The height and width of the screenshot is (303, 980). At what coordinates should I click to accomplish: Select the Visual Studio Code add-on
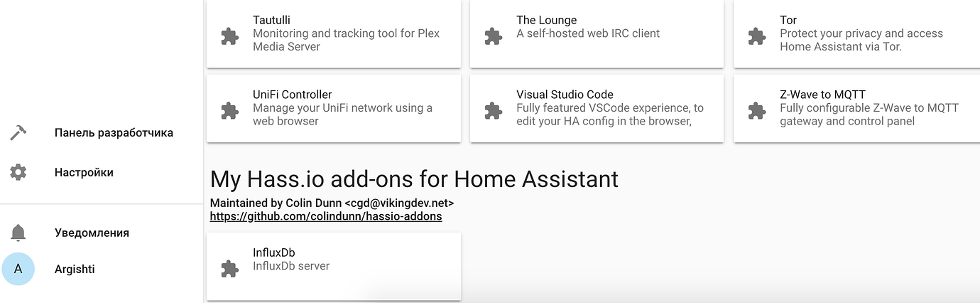[597, 108]
